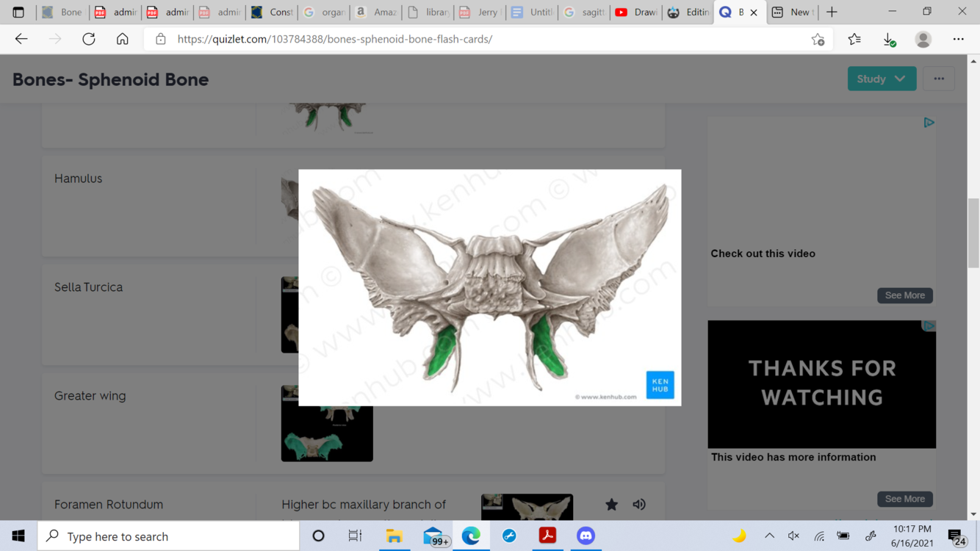The width and height of the screenshot is (980, 551).
Task: Open Foramen Rotundum card image
Action: [x=527, y=507]
